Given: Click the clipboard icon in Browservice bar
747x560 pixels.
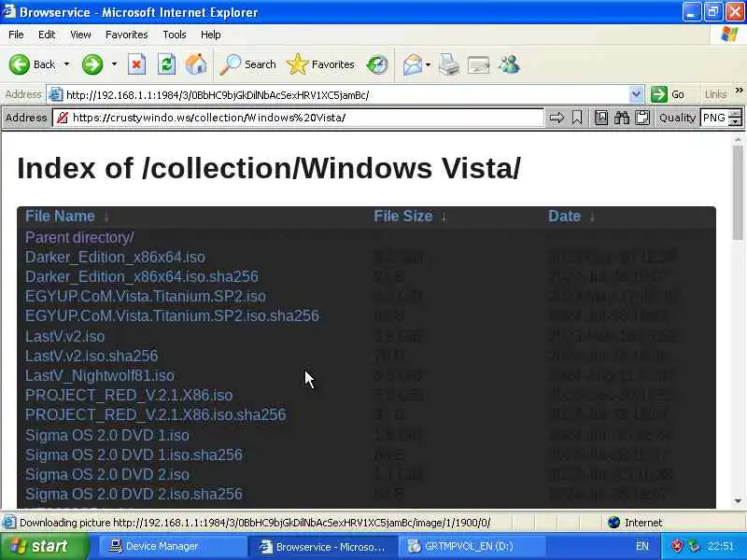Looking at the screenshot, I should [642, 118].
